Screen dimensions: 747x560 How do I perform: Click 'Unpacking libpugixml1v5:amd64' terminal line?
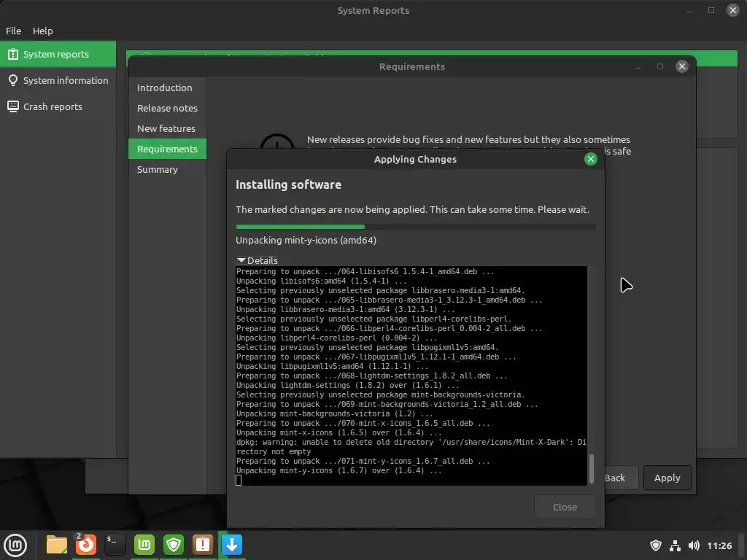coord(333,366)
